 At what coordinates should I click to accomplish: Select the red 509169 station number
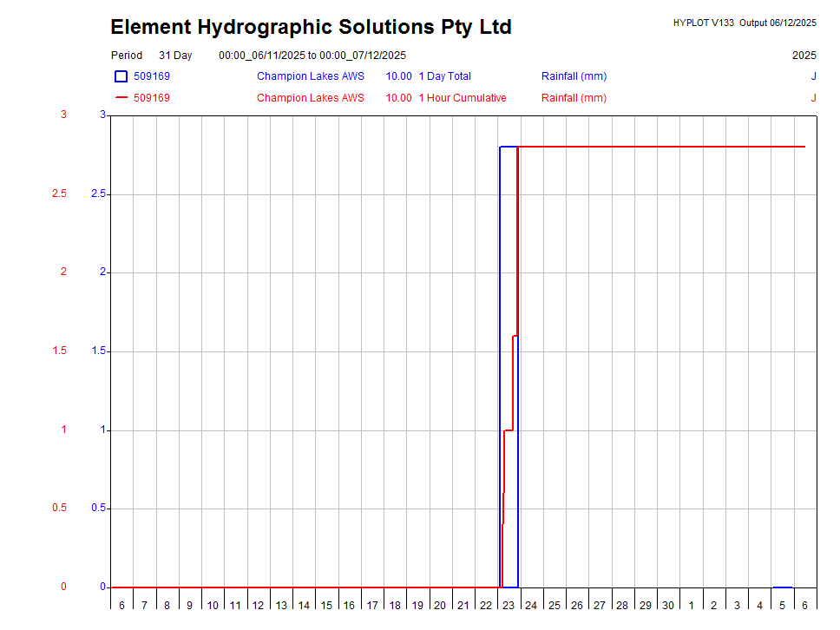pos(152,98)
